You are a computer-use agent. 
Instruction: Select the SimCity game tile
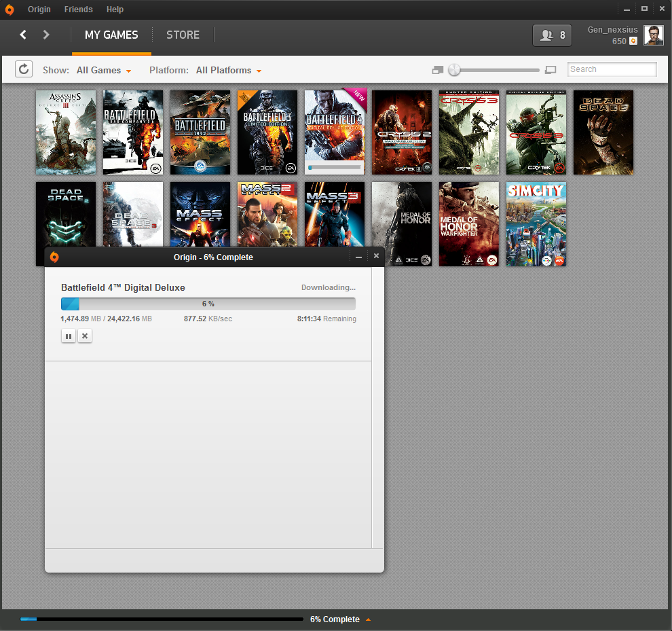[536, 224]
